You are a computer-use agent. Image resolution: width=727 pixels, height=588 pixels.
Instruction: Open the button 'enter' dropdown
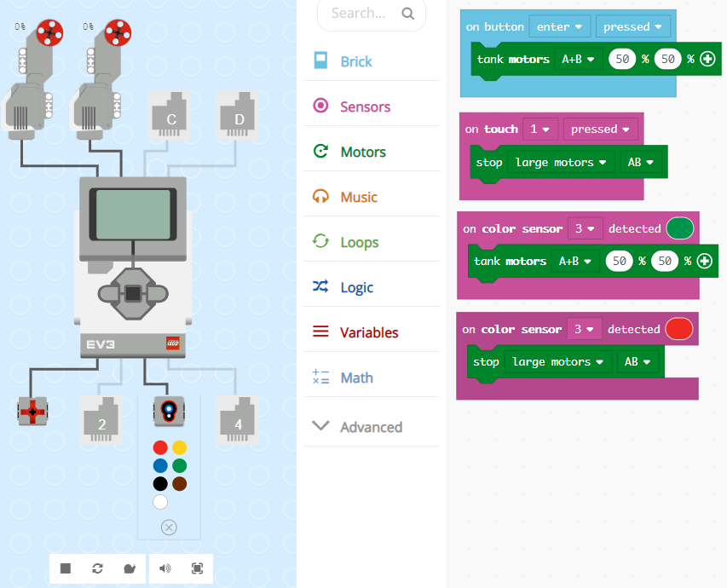[560, 26]
